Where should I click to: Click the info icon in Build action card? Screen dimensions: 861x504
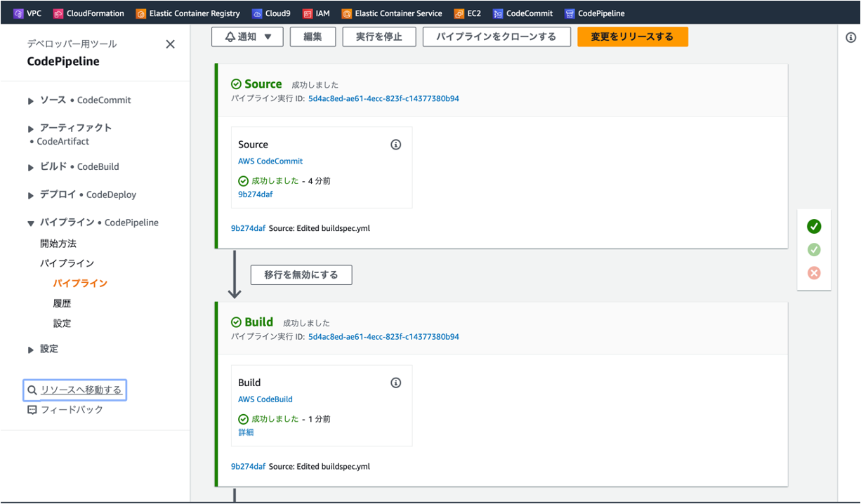click(x=395, y=383)
